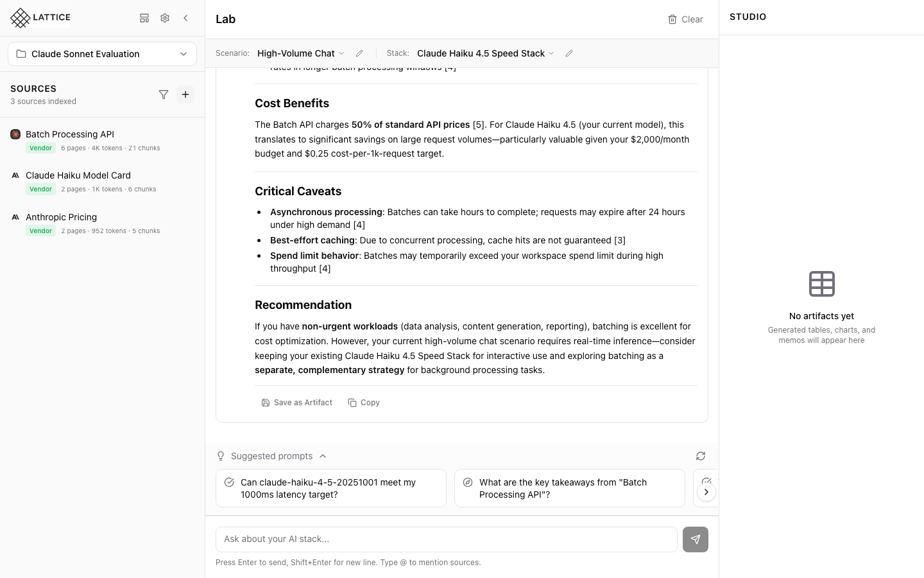Collapse the left sidebar with chevron
The image size is (924, 578).
click(x=185, y=18)
